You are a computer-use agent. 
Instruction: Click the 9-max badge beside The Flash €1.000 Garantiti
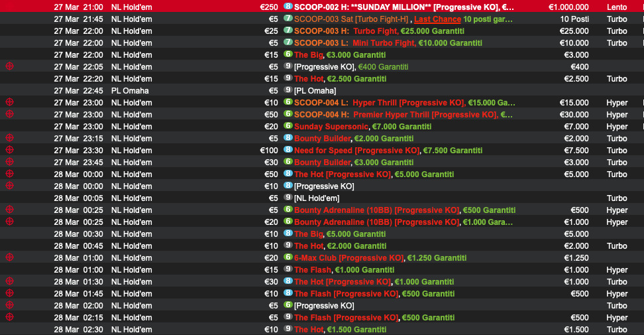[288, 269]
